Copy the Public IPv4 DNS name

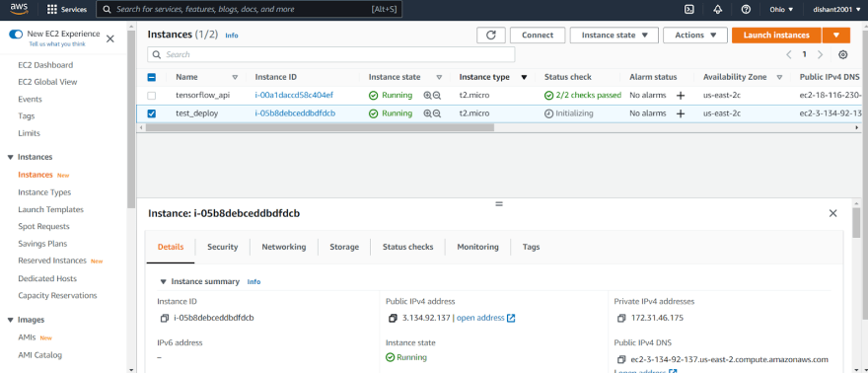tap(621, 360)
